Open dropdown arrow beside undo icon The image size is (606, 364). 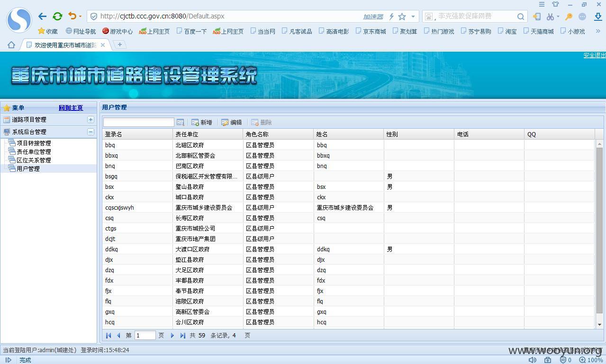tap(80, 17)
